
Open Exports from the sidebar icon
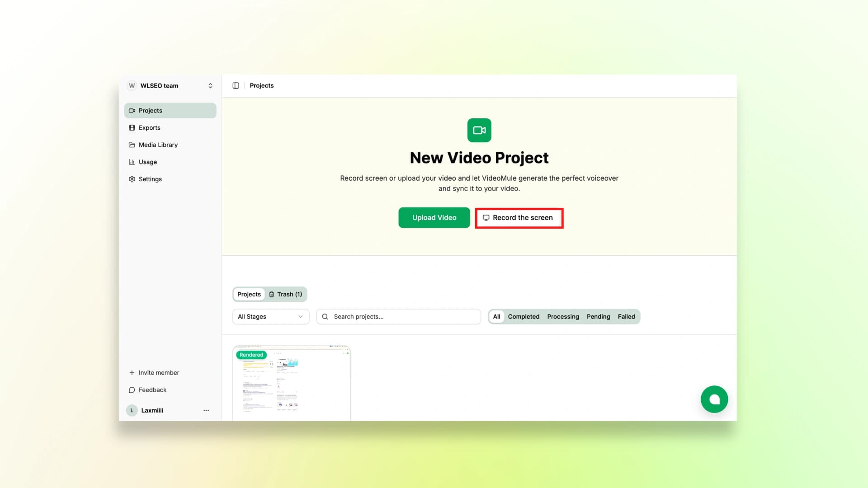[x=132, y=127]
